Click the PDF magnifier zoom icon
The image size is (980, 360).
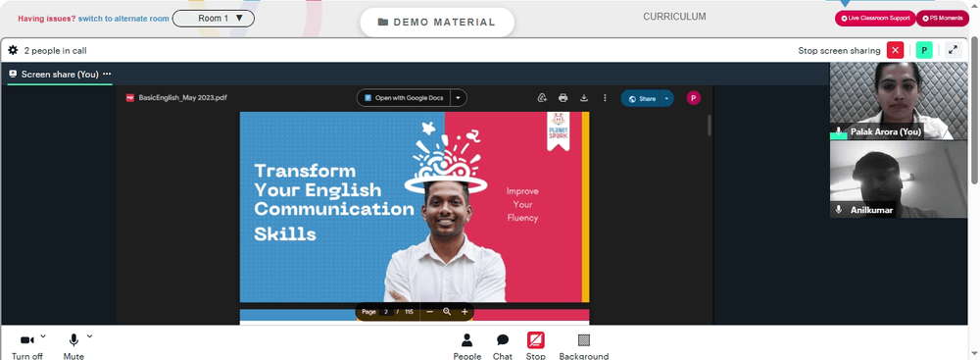tap(447, 311)
